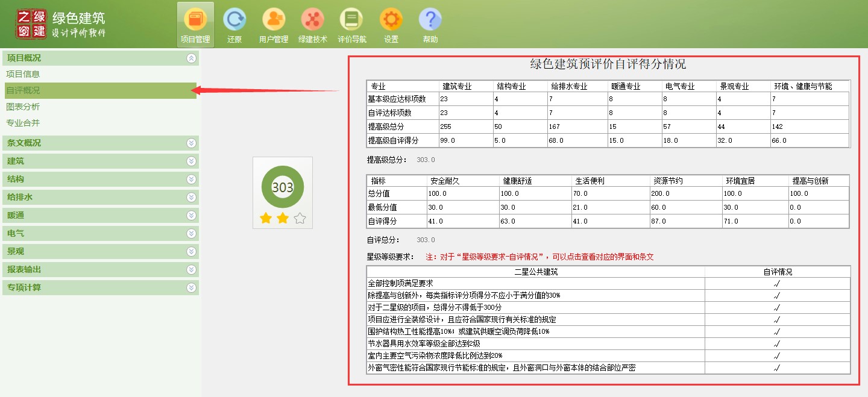Select 专业合并 in sidebar
Image resolution: width=868 pixels, height=397 pixels.
tap(23, 123)
